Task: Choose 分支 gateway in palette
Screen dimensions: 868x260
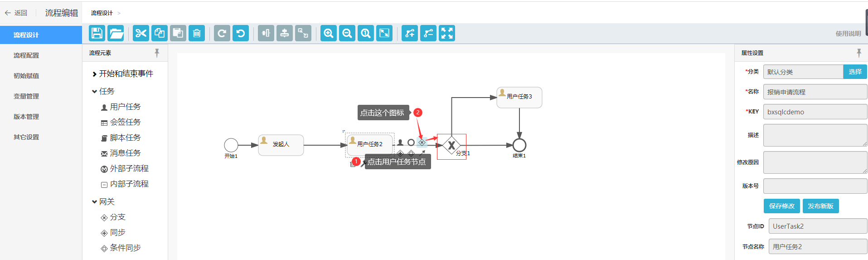Action: coord(113,217)
